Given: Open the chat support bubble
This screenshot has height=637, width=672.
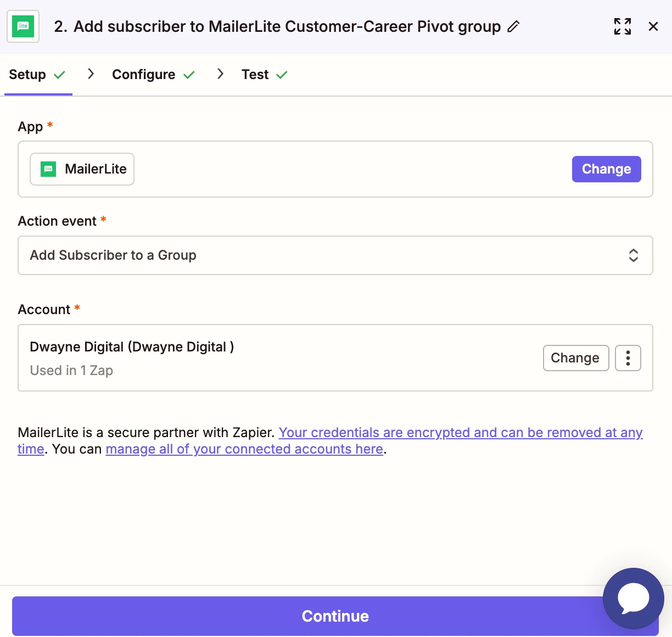Looking at the screenshot, I should coord(634,599).
